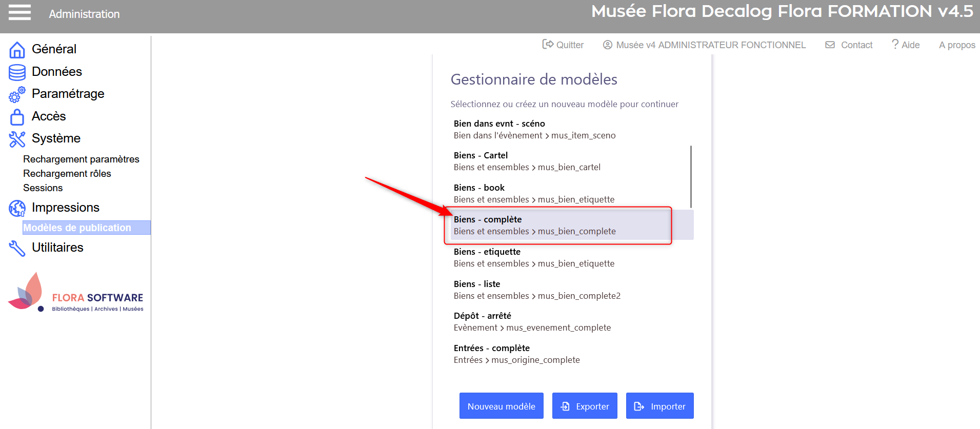This screenshot has width=980, height=429.
Task: Open the hamburger menu icon
Action: 19,12
